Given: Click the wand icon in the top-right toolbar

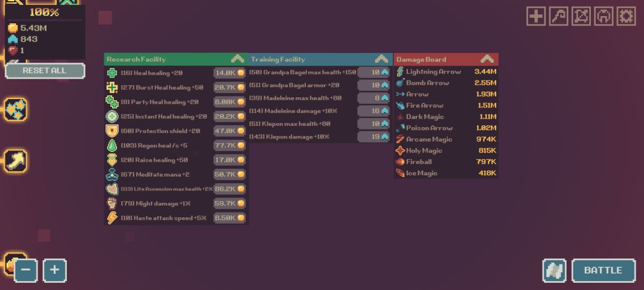Looking at the screenshot, I should (x=559, y=17).
